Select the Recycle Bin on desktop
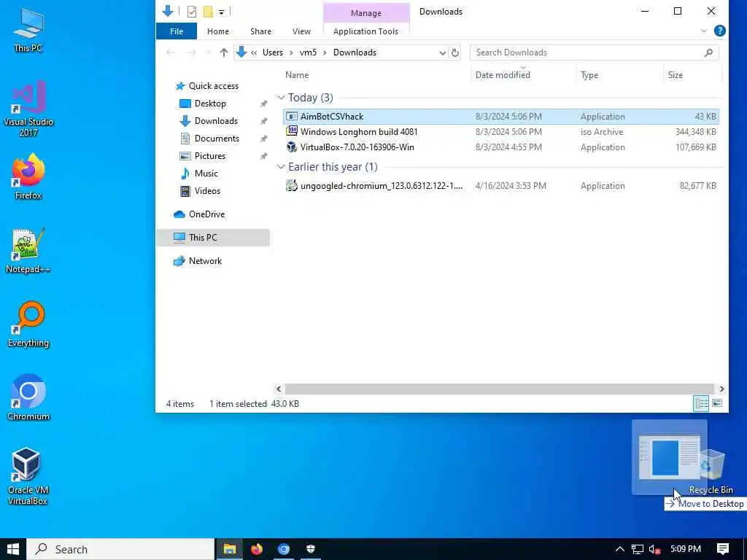This screenshot has height=560, width=747. 711,472
